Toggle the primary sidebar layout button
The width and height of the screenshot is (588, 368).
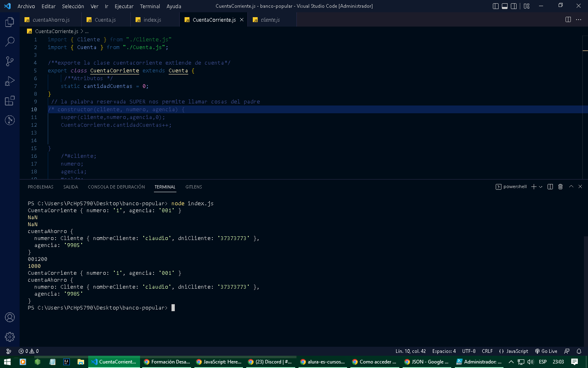496,6
